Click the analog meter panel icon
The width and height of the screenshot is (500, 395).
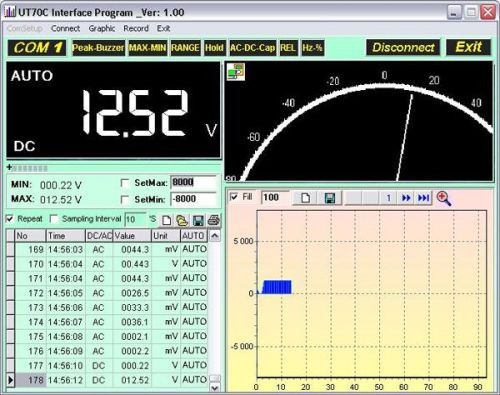(x=236, y=72)
